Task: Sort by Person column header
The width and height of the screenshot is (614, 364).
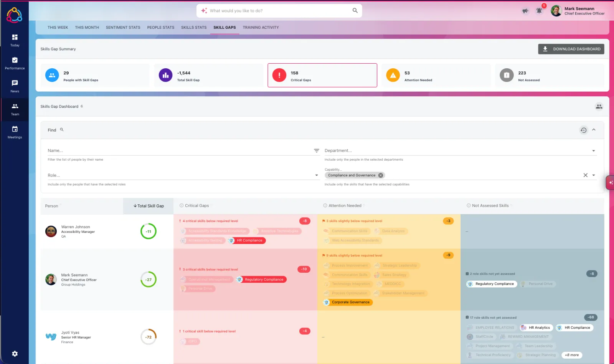Action: pyautogui.click(x=51, y=206)
